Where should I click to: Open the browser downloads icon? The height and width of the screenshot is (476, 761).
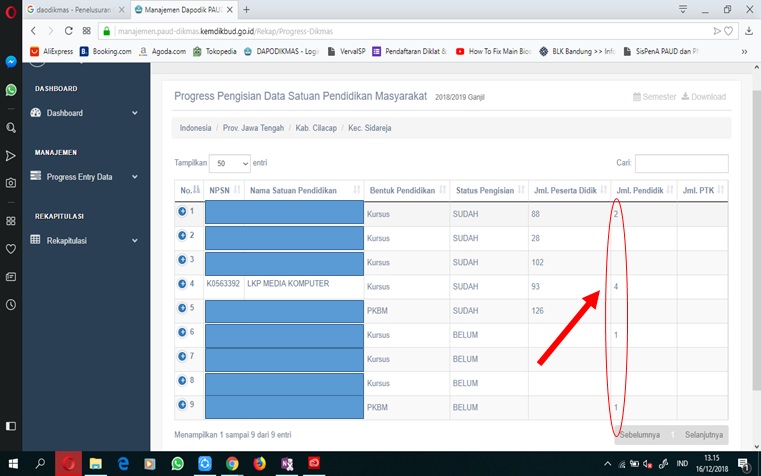pyautogui.click(x=749, y=31)
